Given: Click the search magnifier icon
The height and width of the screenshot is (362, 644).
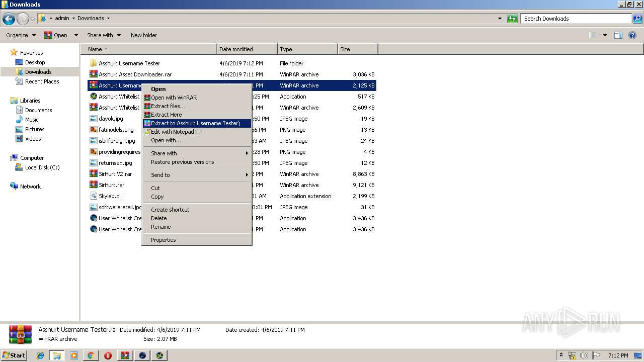Looking at the screenshot, I should [x=637, y=19].
